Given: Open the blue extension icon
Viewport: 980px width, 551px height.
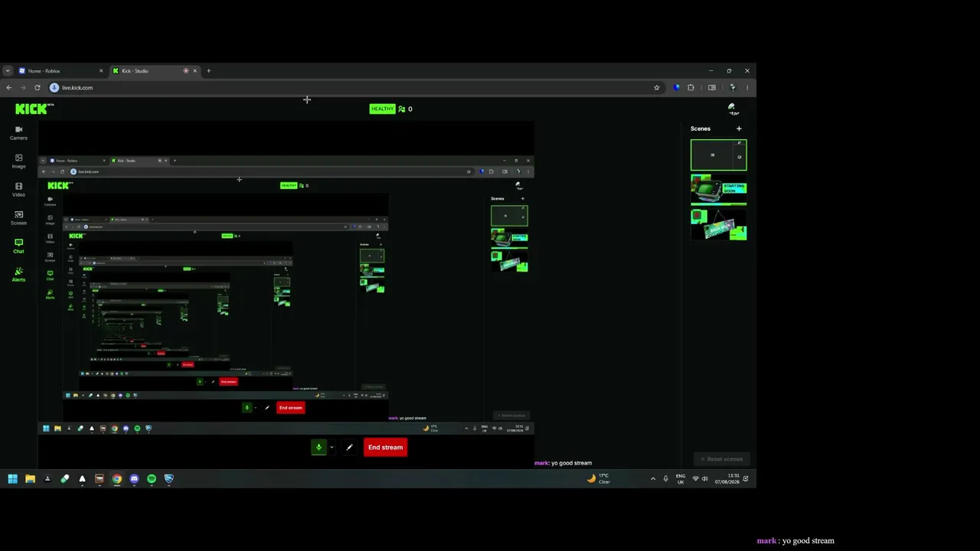Looking at the screenshot, I should 676,88.
